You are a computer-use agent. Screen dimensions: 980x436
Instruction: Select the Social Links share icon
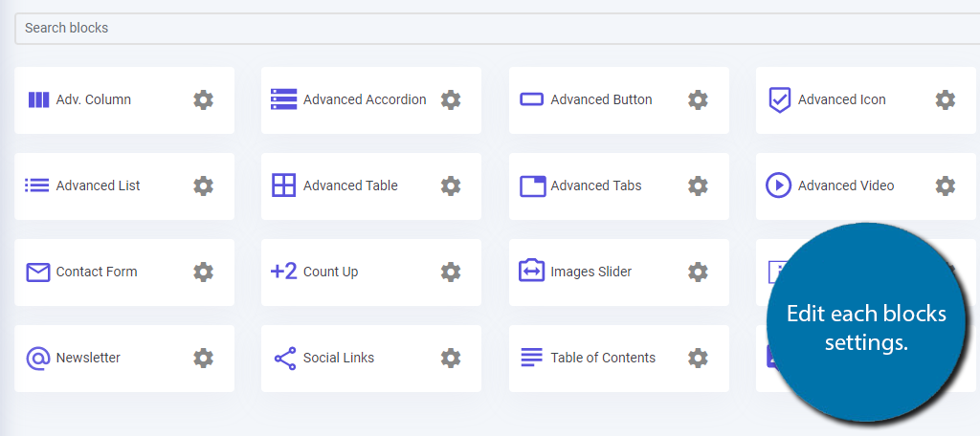284,358
